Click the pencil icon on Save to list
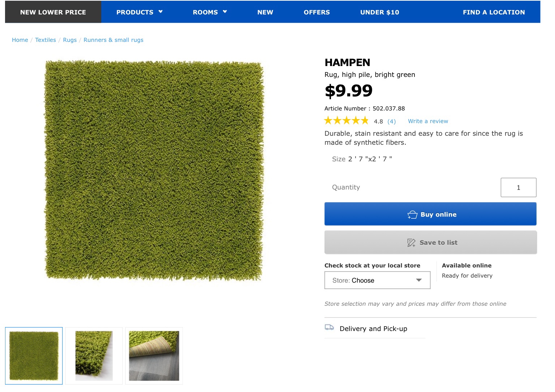Screen dimensions: 555x392 [411, 243]
